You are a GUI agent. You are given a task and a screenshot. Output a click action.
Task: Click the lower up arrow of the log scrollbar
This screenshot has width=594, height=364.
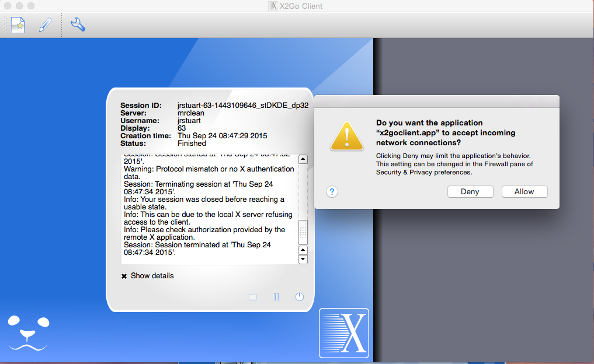click(303, 250)
